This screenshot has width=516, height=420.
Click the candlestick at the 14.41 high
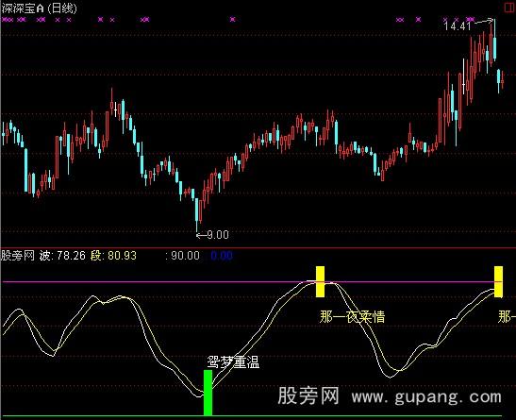point(494,42)
